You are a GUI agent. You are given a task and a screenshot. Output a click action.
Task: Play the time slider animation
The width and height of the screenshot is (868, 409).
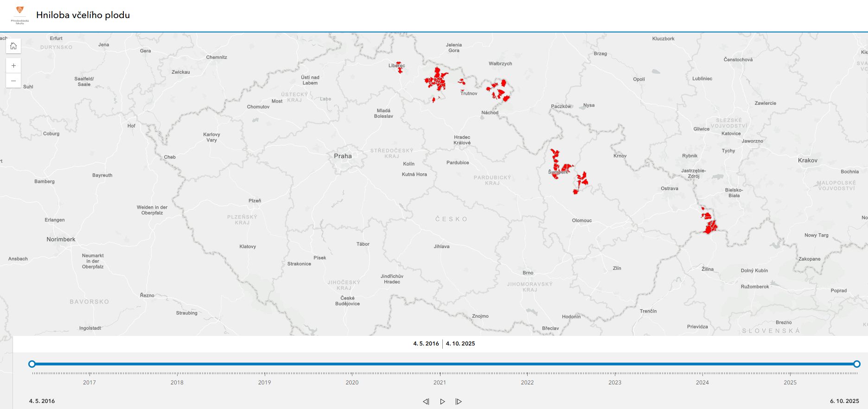click(x=442, y=402)
